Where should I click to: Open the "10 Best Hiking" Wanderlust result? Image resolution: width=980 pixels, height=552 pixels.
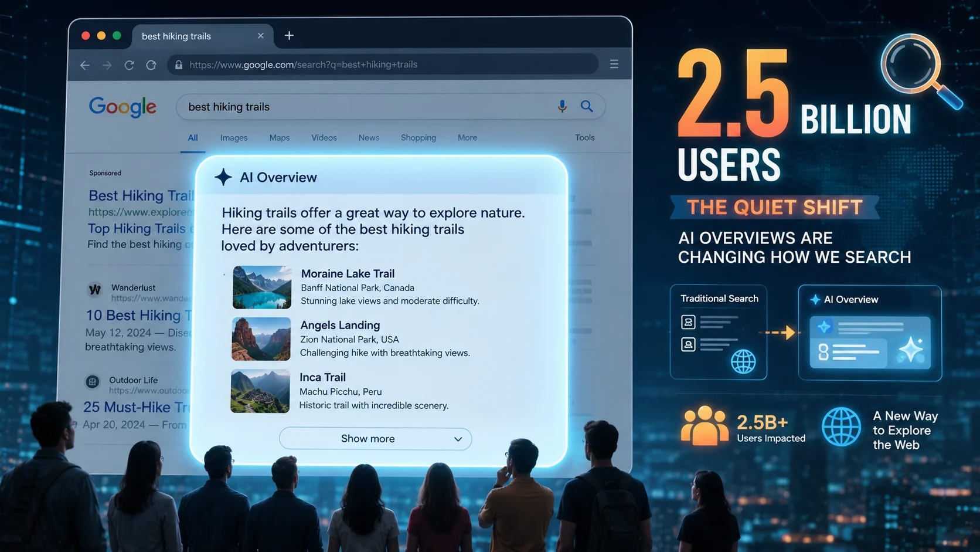click(139, 316)
